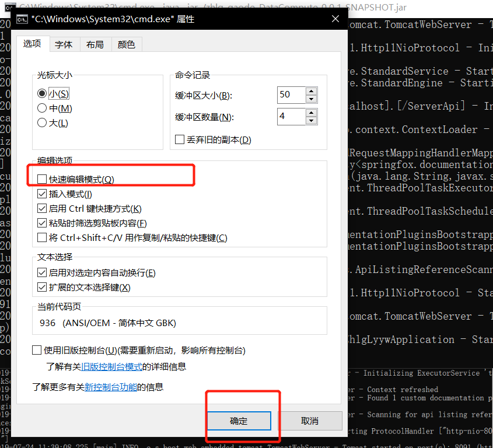Click the 确定 button
Screen dimensions: 493x448
pyautogui.click(x=239, y=421)
